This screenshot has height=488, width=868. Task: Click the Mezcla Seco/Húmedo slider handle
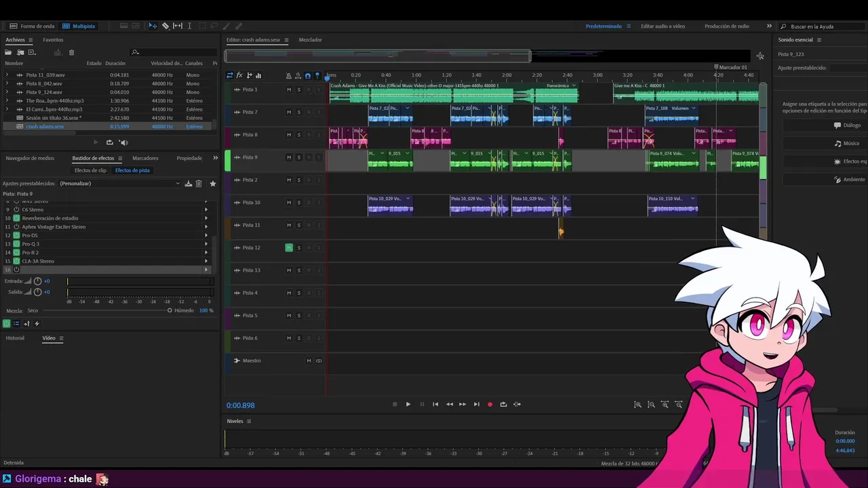pyautogui.click(x=170, y=310)
